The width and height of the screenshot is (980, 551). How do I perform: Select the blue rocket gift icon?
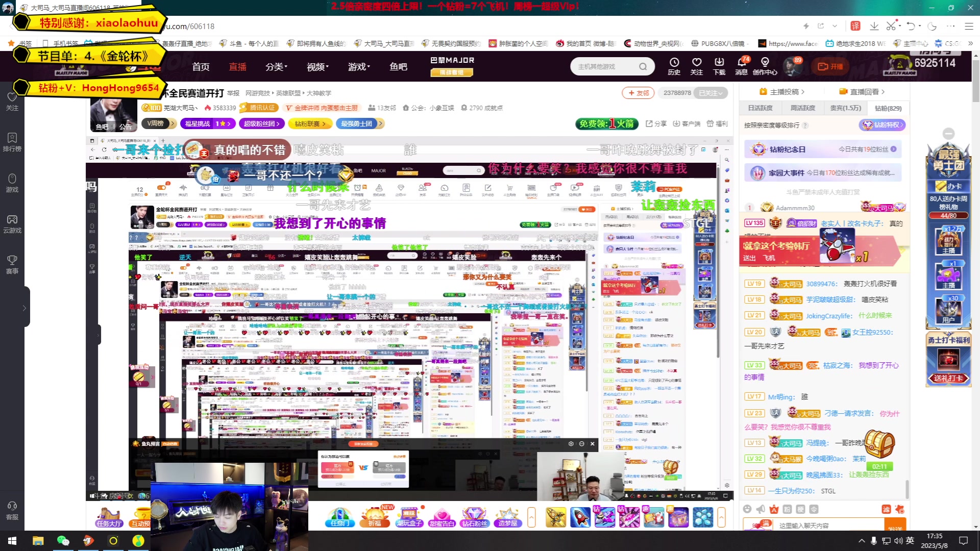(580, 517)
